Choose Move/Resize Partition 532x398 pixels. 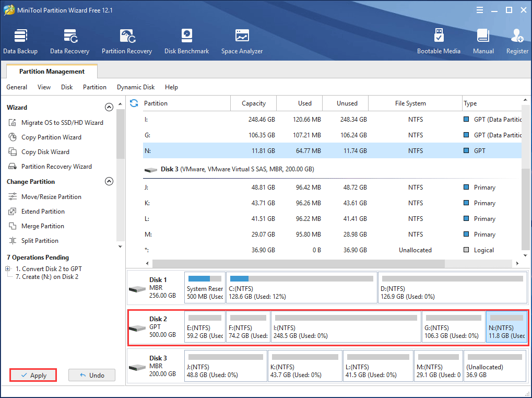coord(45,196)
